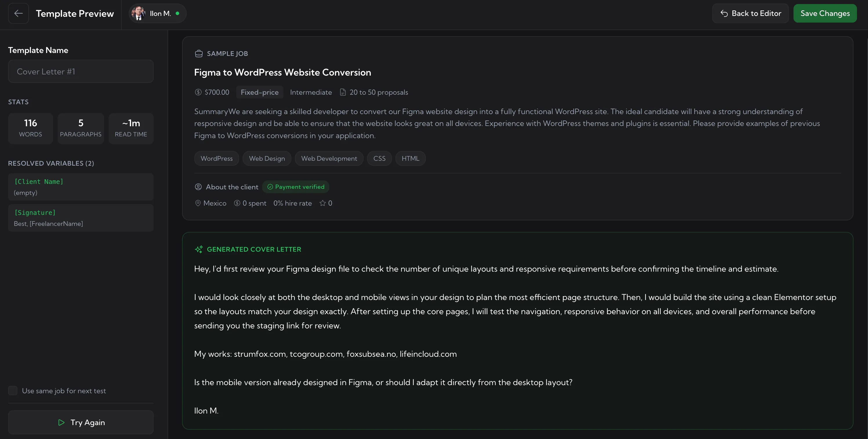Click the Payment verified badge
This screenshot has width=868, height=439.
point(295,186)
